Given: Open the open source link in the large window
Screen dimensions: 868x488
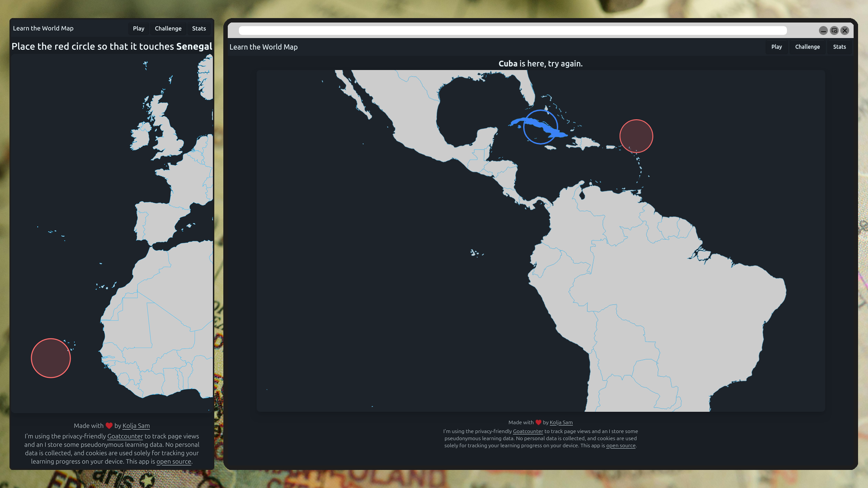Looking at the screenshot, I should [620, 446].
